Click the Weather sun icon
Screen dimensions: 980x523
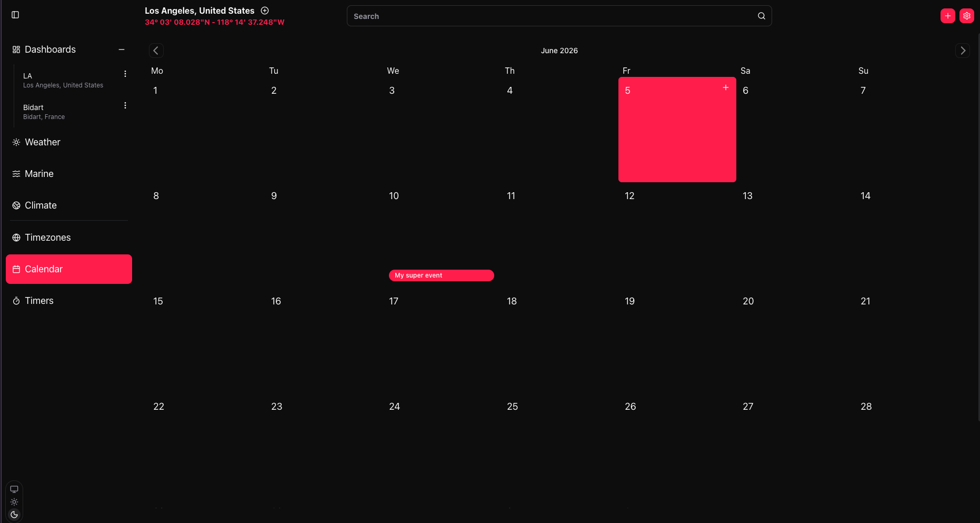tap(16, 142)
